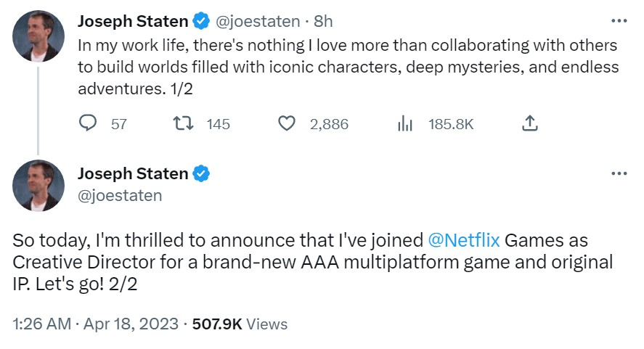The width and height of the screenshot is (644, 349).
Task: Click the @joestaten handle under the bottom name
Action: 120,195
